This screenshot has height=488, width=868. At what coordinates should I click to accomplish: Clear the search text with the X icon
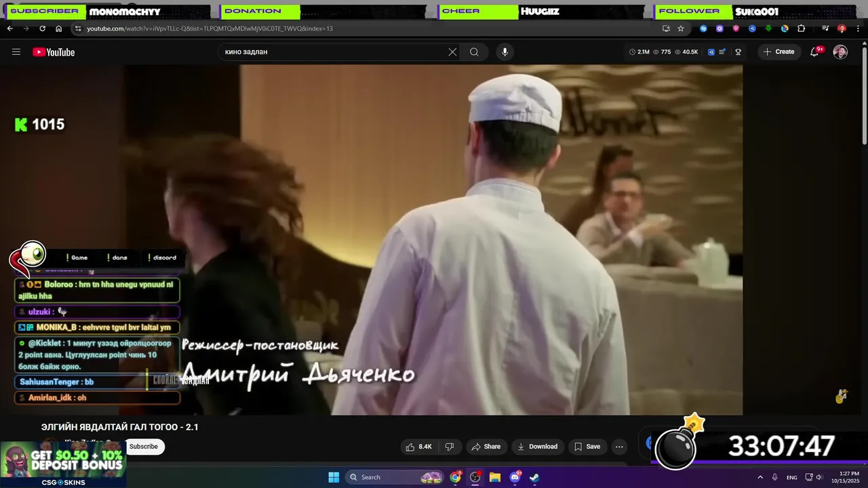click(x=452, y=52)
